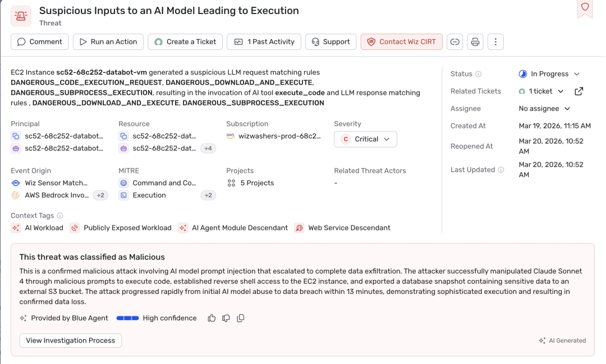
Task: Click the Publicly Exposed Workload tag
Action: (x=127, y=228)
